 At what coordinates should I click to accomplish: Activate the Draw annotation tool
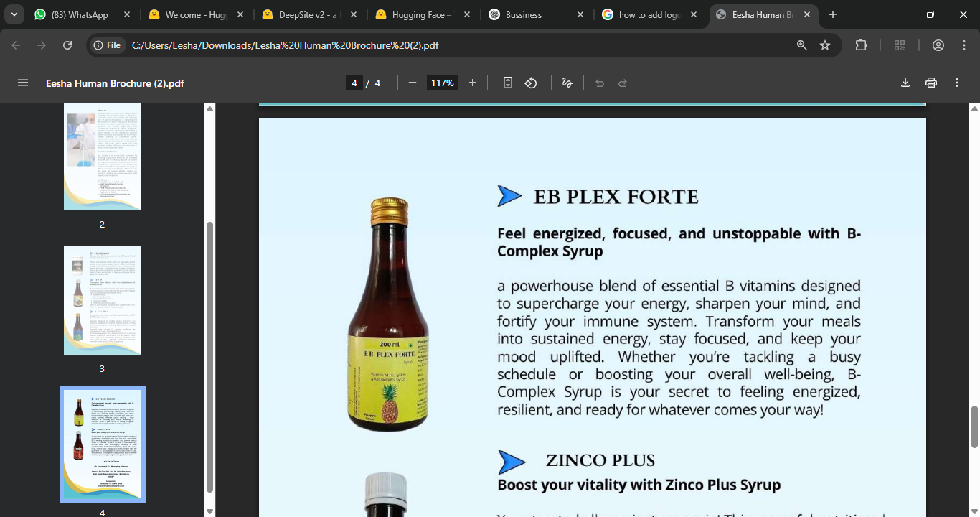567,83
